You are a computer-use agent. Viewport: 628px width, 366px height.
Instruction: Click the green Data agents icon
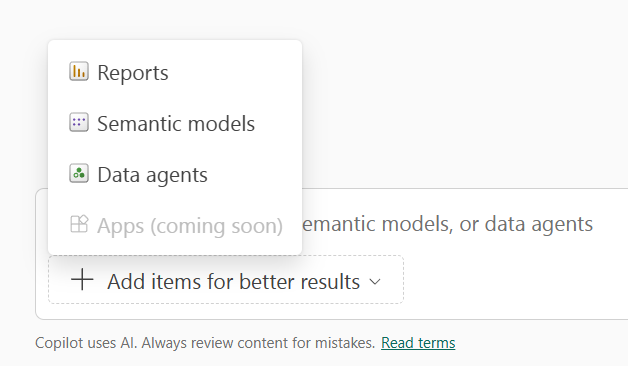[79, 173]
